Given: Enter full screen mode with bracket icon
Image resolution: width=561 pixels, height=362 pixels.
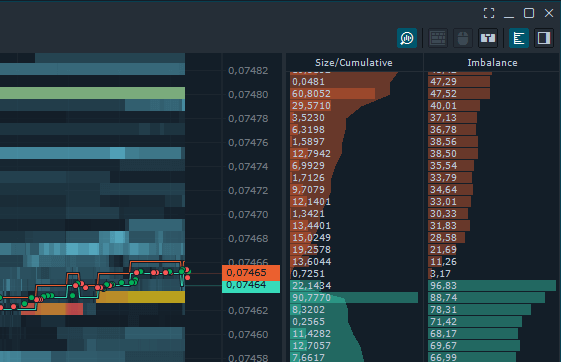Looking at the screenshot, I should coord(489,13).
